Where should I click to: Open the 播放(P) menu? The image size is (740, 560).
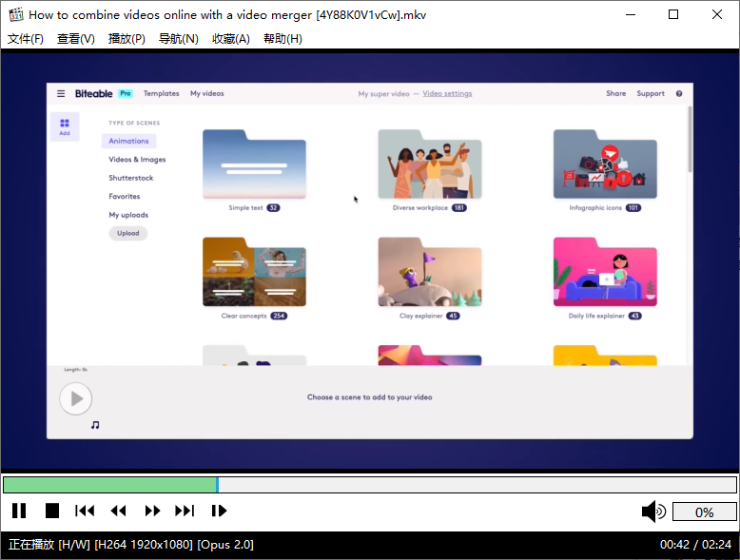[127, 39]
